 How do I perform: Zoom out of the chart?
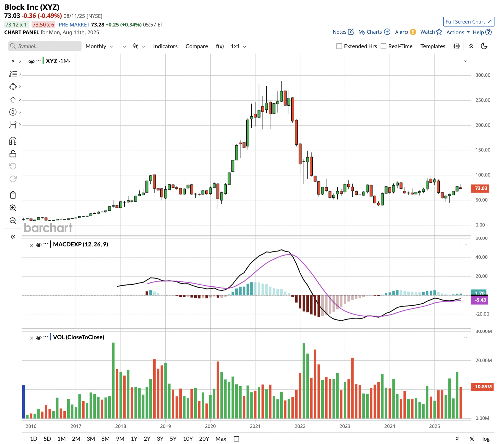pyautogui.click(x=13, y=221)
